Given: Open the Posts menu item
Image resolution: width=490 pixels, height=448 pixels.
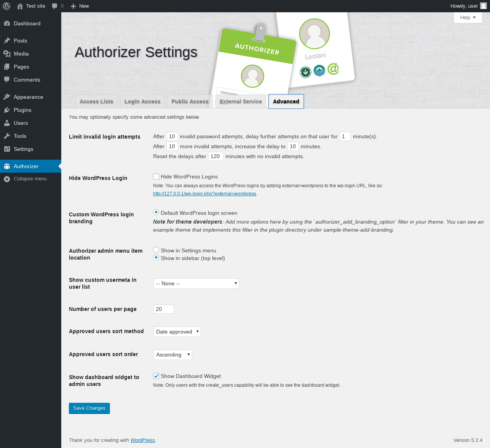Looking at the screenshot, I should pyautogui.click(x=31, y=41).
